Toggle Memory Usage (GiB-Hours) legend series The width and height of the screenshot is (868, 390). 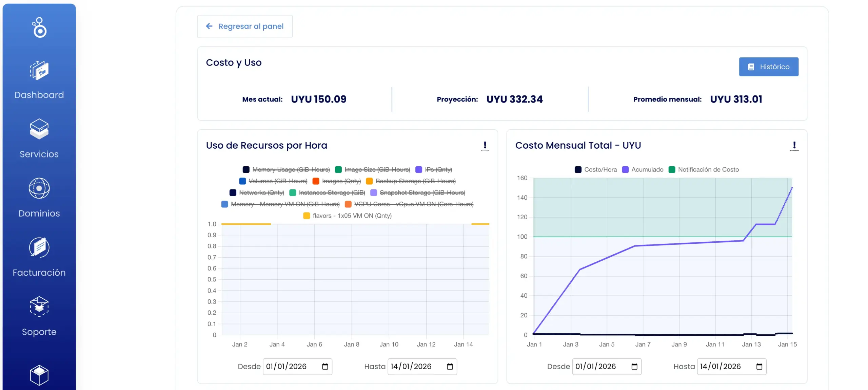pyautogui.click(x=291, y=169)
